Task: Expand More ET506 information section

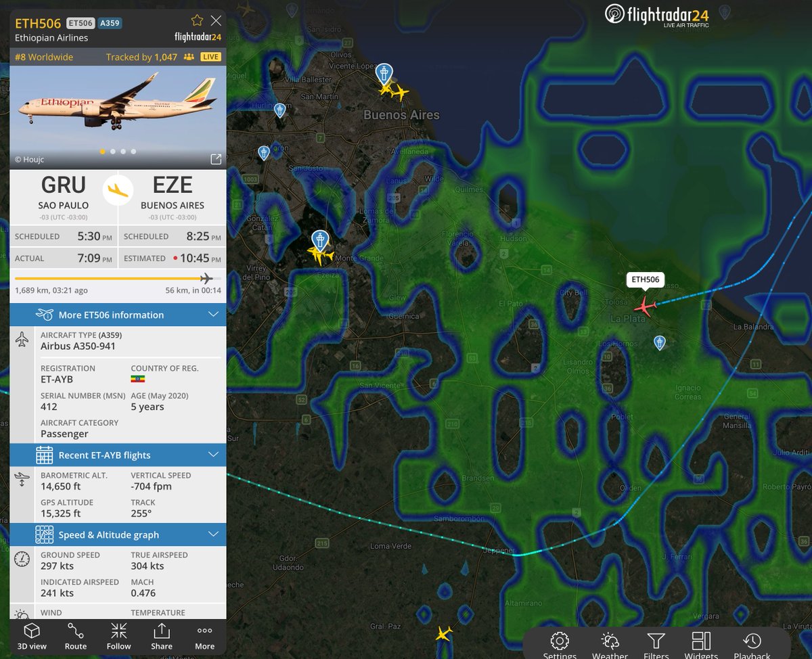Action: coord(118,315)
